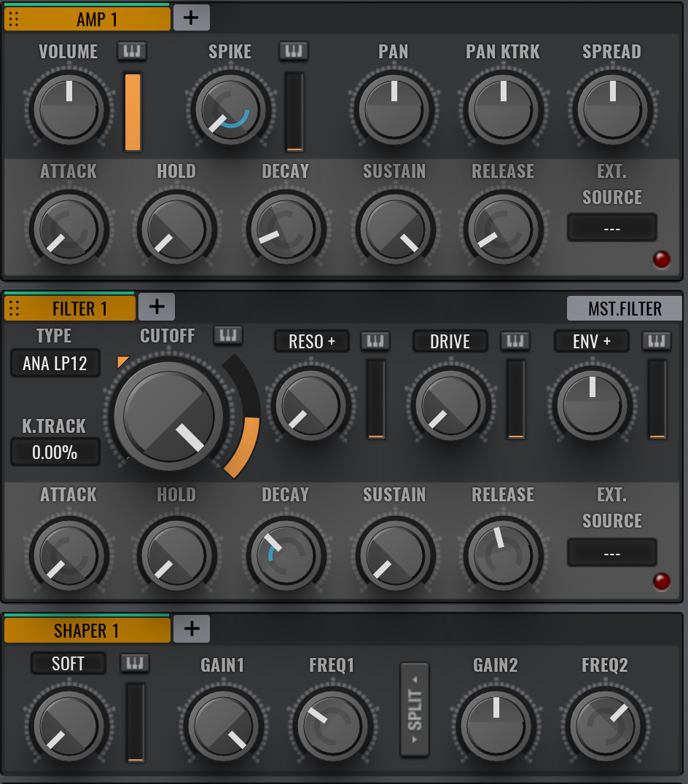Click the keyboard icon next to CUTOFF
The height and width of the screenshot is (784, 688).
click(228, 335)
